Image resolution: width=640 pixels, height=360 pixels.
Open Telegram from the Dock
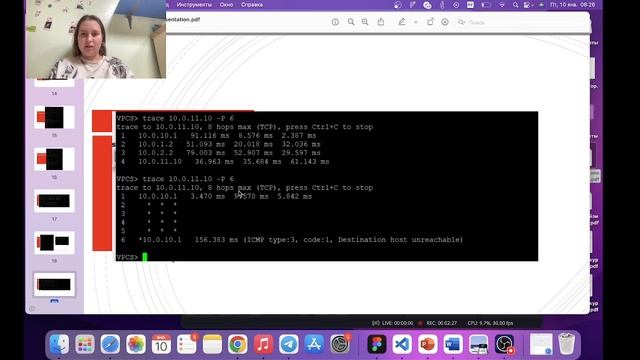pos(289,344)
